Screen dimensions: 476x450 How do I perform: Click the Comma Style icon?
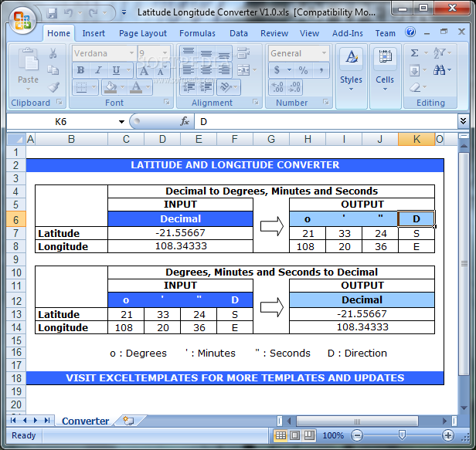[321, 70]
